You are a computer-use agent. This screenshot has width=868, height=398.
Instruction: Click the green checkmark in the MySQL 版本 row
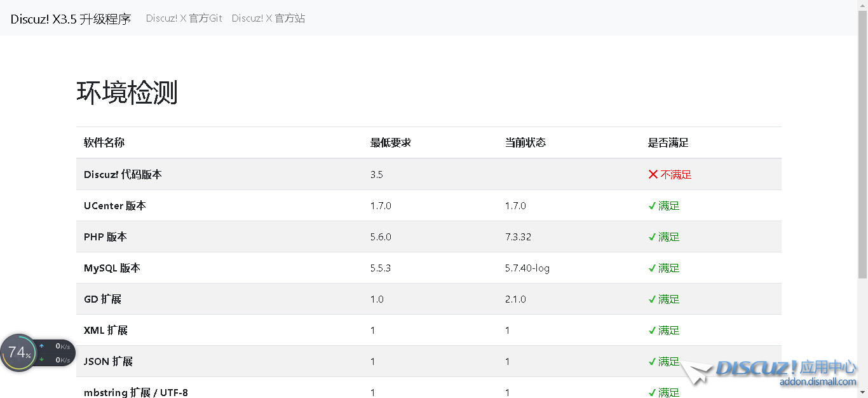coord(652,268)
